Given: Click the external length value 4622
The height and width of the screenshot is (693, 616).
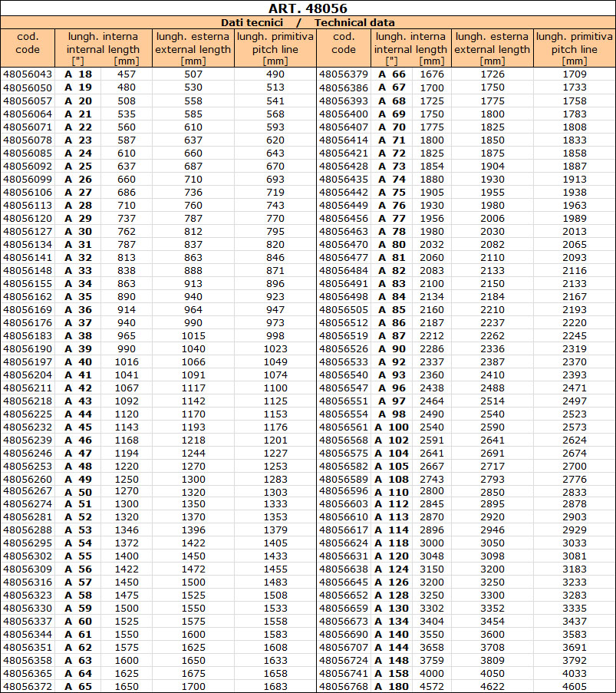Looking at the screenshot, I should coord(492,687).
